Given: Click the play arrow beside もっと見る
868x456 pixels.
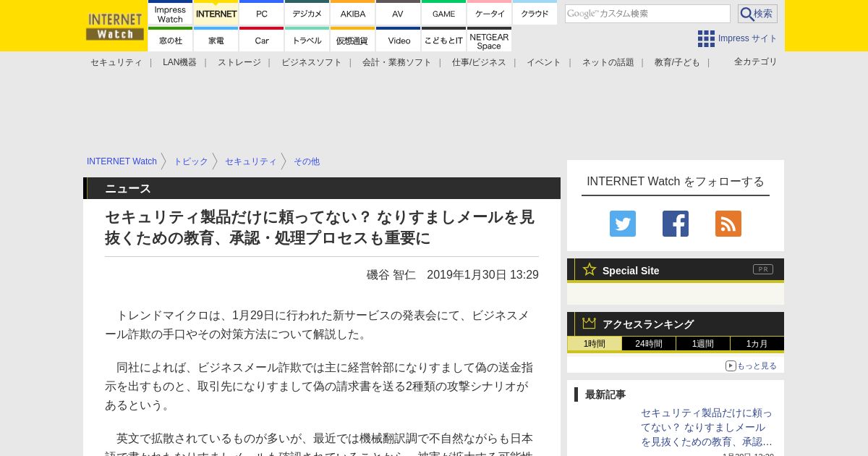Looking at the screenshot, I should [x=731, y=366].
